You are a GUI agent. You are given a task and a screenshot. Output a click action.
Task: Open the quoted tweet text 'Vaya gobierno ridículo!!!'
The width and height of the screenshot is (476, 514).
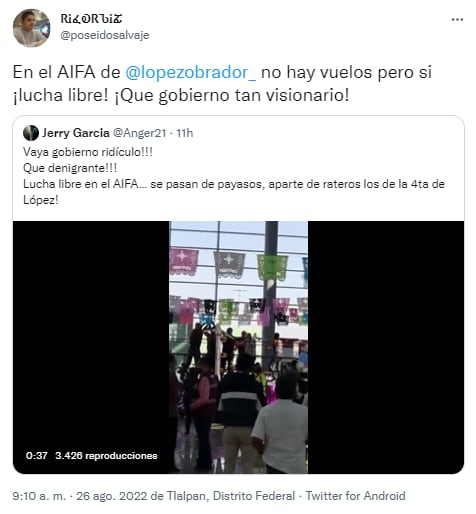point(88,152)
